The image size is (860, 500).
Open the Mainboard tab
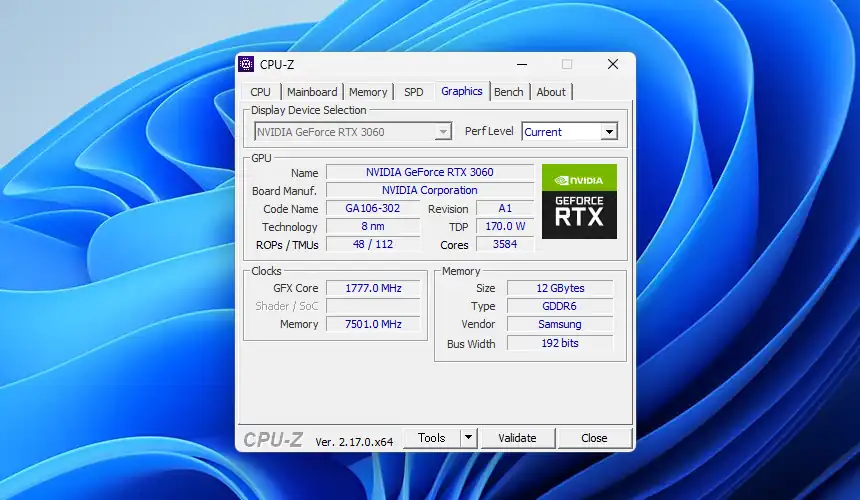[x=312, y=92]
